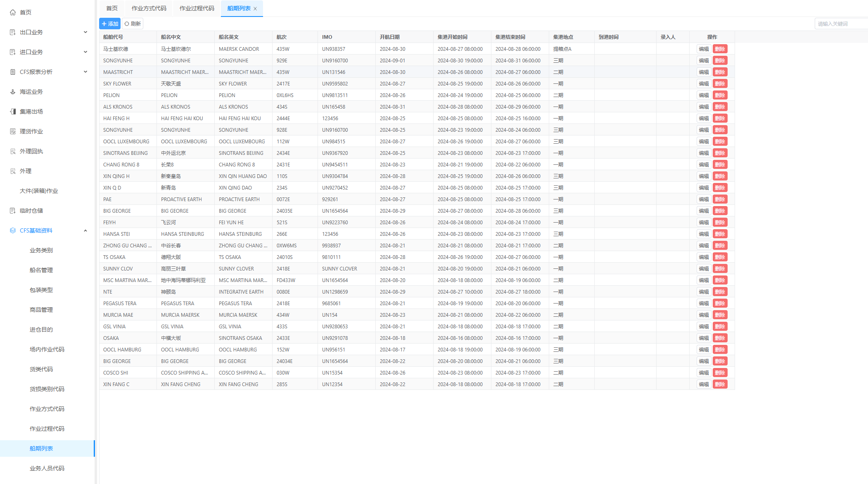The width and height of the screenshot is (868, 484).
Task: Expand the 出口业务 menu chevron
Action: point(85,32)
